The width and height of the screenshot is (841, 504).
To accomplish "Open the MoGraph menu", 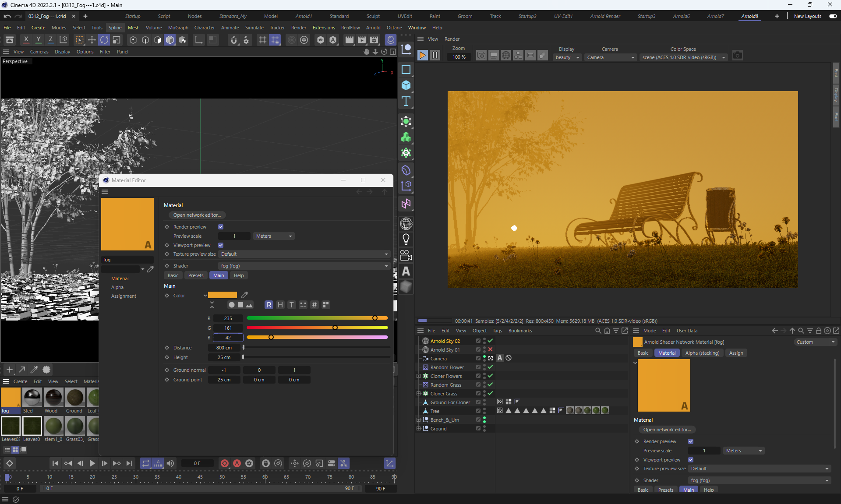I will coord(178,28).
